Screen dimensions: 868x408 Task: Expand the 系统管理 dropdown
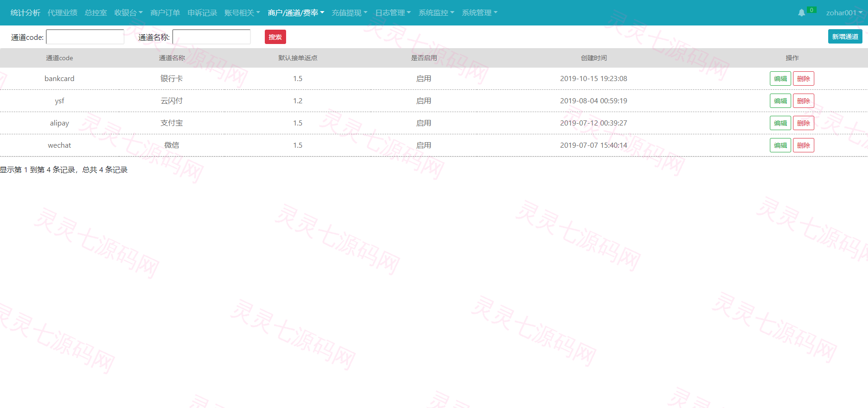480,13
